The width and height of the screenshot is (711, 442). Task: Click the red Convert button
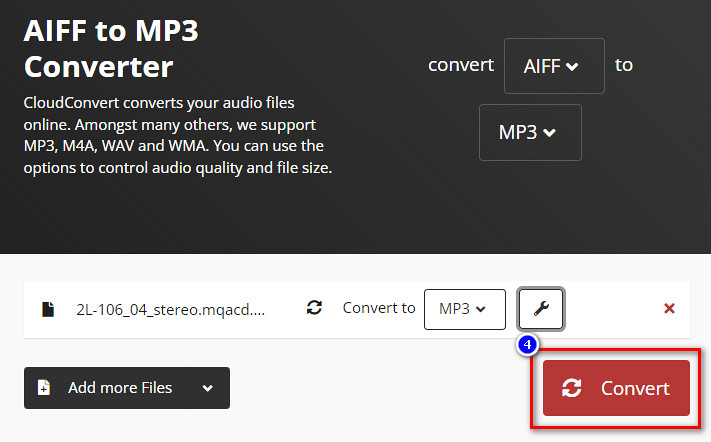click(616, 388)
